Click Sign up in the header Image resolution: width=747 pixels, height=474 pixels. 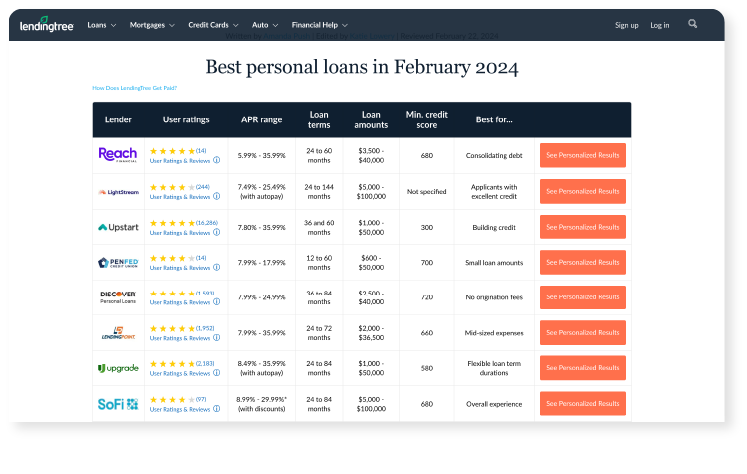[626, 25]
